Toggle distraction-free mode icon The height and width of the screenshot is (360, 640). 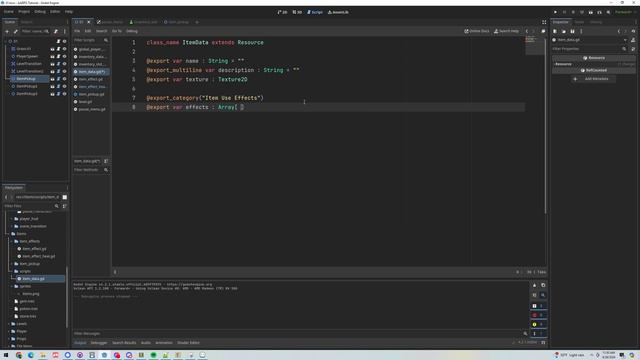544,22
